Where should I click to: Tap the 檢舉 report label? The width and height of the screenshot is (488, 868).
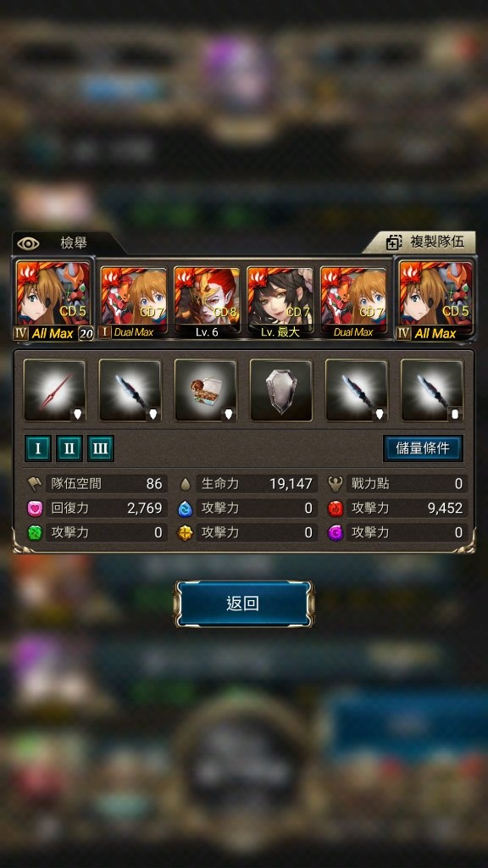(x=74, y=242)
